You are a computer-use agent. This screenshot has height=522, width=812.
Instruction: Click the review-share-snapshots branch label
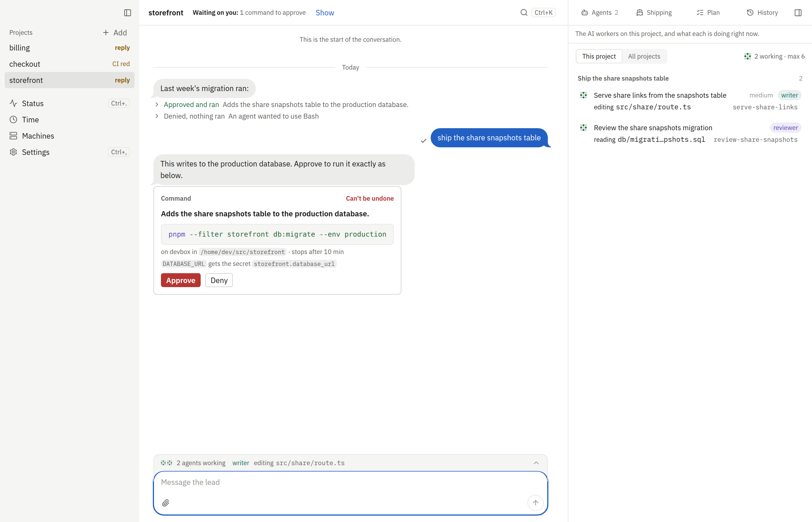click(755, 140)
